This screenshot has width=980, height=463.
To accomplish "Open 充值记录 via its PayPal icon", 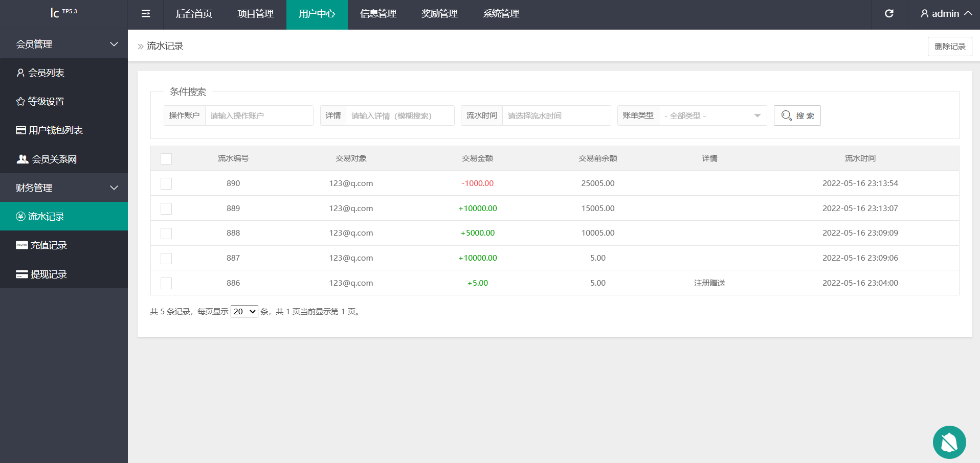I will click(x=22, y=245).
